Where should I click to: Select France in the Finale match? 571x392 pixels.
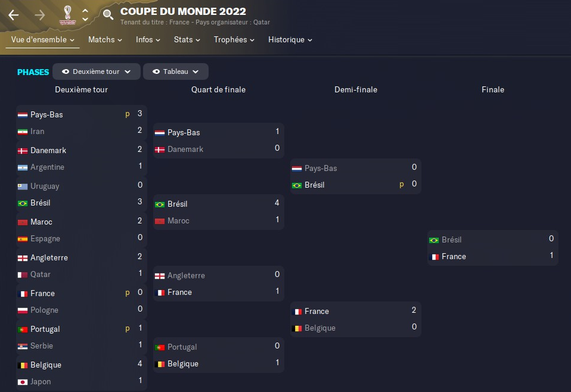[x=454, y=257]
